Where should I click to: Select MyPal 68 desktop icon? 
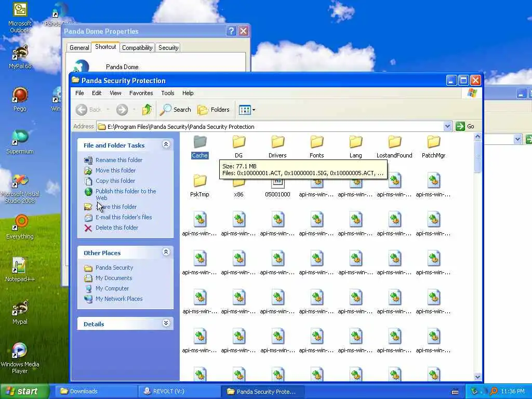click(x=20, y=58)
